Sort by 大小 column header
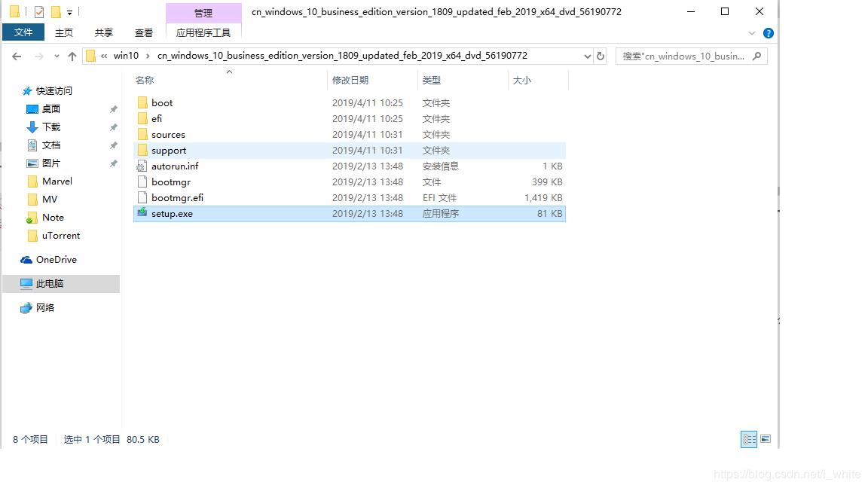 tap(521, 81)
